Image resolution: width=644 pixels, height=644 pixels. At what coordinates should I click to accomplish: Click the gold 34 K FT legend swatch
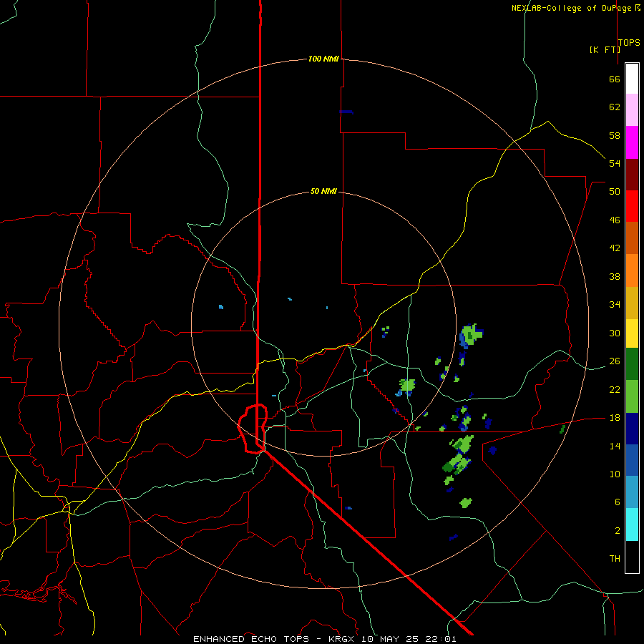pyautogui.click(x=632, y=303)
